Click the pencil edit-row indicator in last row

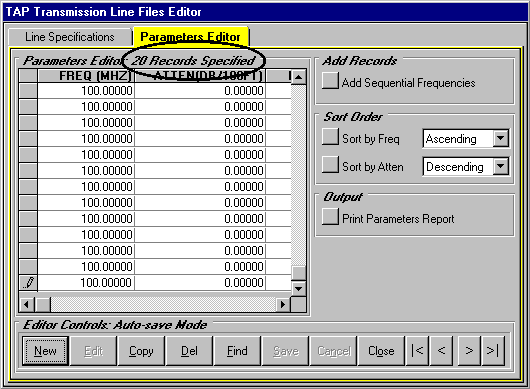(28, 283)
